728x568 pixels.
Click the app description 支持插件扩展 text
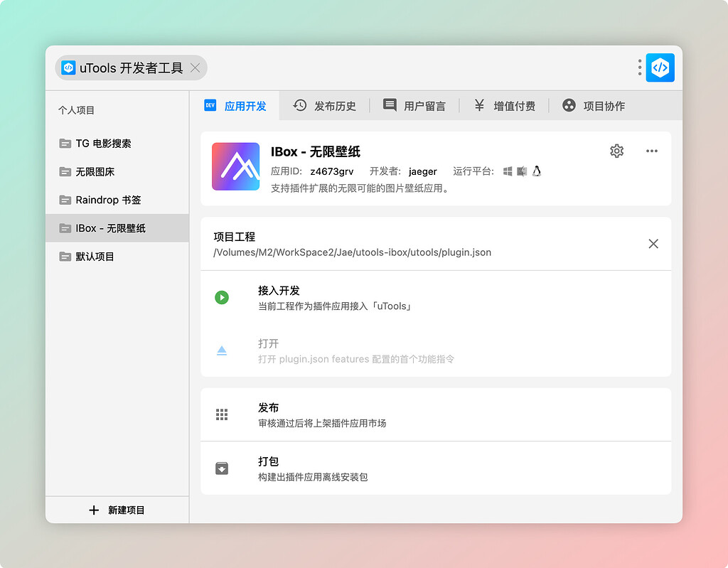(x=360, y=188)
